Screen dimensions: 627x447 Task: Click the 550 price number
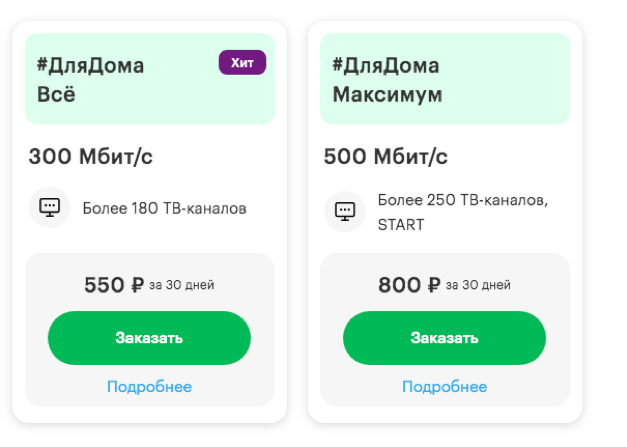(x=104, y=285)
